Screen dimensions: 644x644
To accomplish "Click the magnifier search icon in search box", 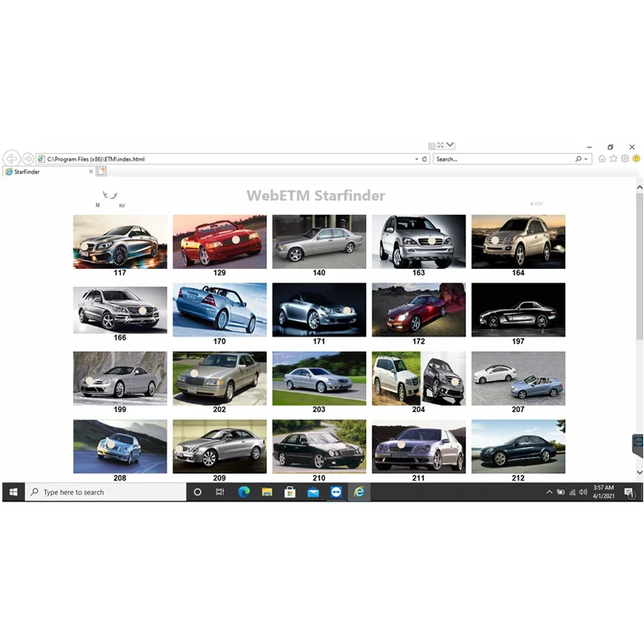I will click(x=578, y=159).
